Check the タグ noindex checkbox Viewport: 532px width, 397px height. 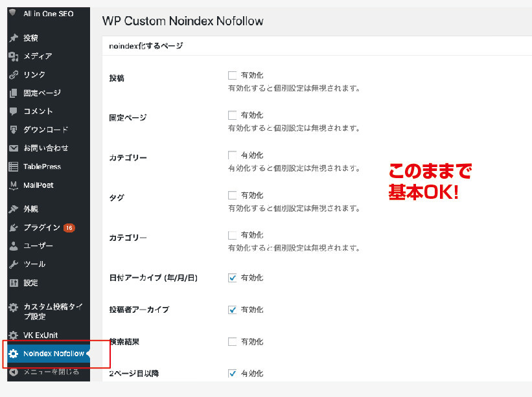pos(233,195)
